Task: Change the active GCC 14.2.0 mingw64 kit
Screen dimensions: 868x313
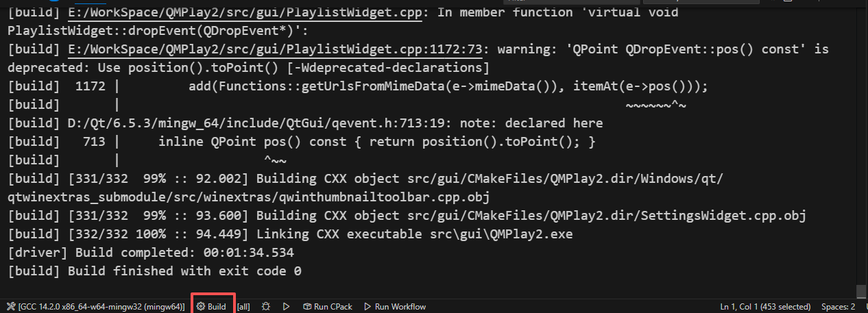Action: click(96, 307)
